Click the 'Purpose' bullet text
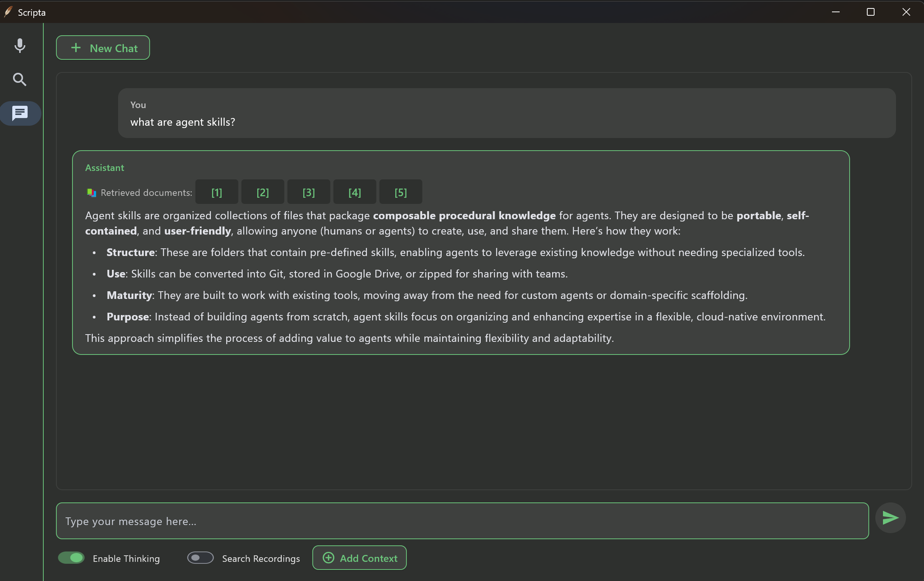Screen dimensions: 924x581 pos(466,317)
